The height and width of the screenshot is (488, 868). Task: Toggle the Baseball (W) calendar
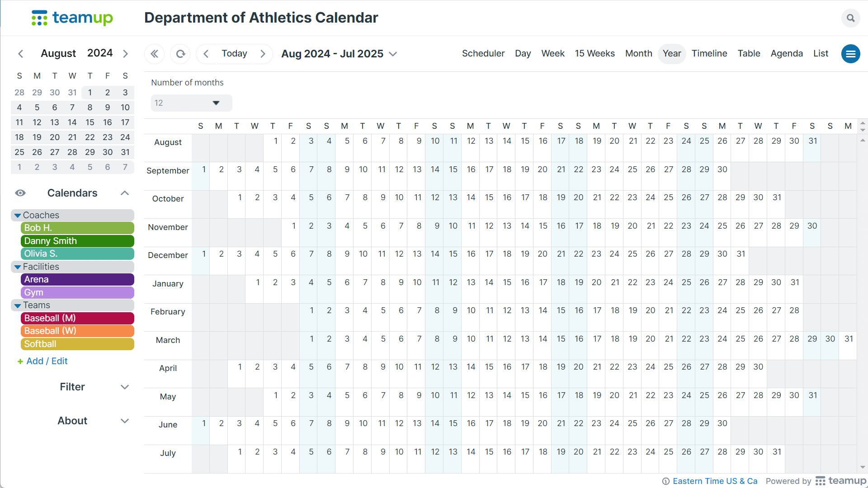[77, 331]
